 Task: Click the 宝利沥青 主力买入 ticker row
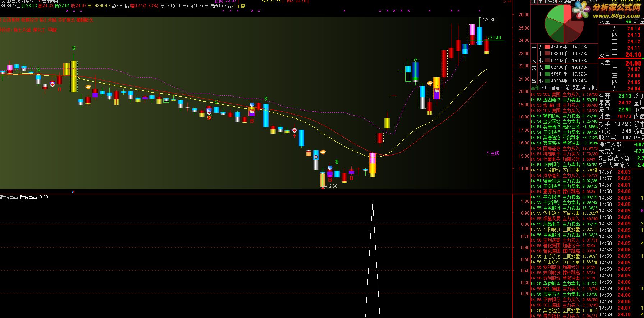[564, 241]
